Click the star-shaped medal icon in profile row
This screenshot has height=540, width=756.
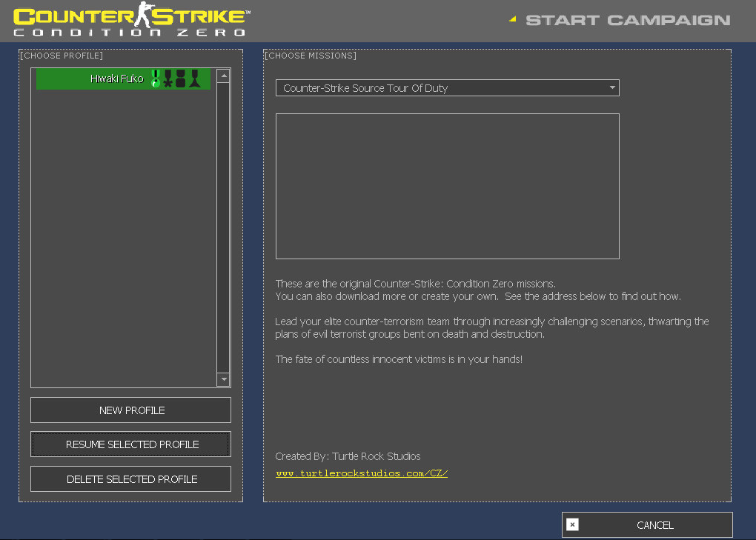pos(168,79)
